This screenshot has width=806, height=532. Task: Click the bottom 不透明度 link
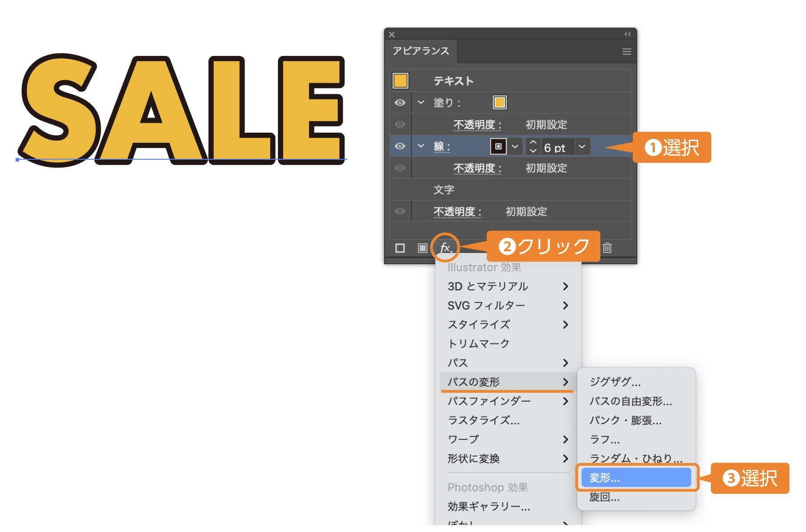pos(457,212)
